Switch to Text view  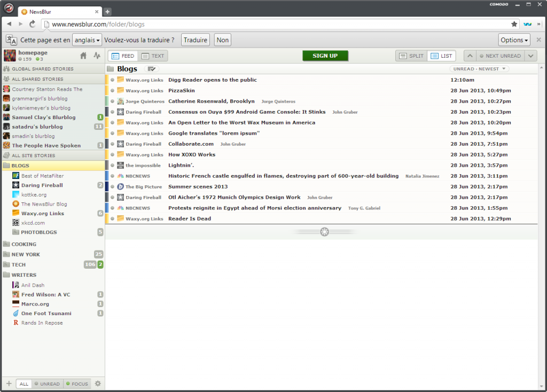point(153,56)
